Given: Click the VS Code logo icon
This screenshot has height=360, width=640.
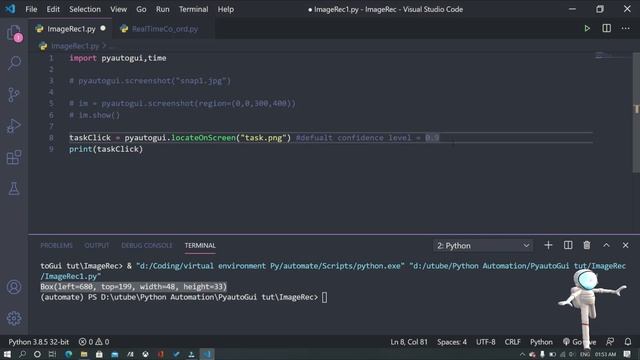Looking at the screenshot, I should point(10,9).
